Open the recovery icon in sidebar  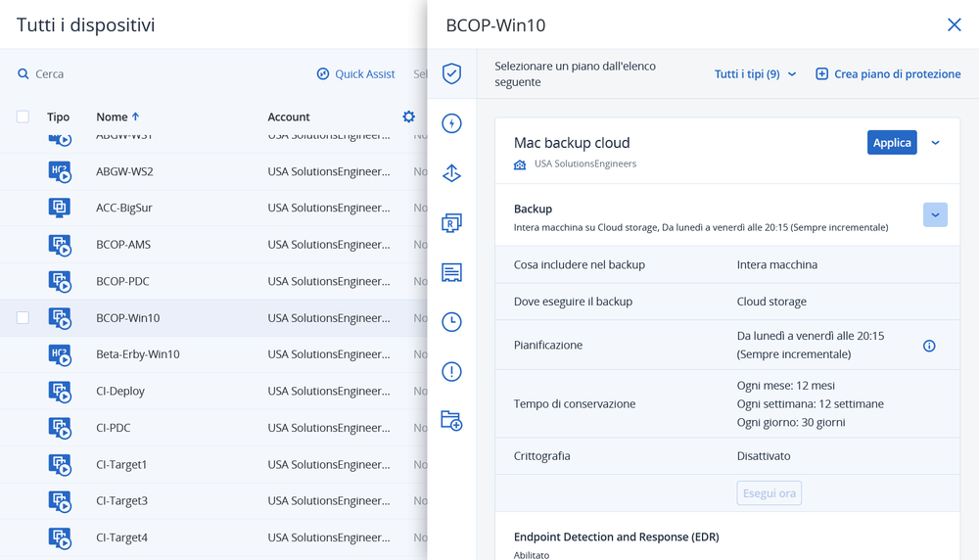[x=451, y=173]
